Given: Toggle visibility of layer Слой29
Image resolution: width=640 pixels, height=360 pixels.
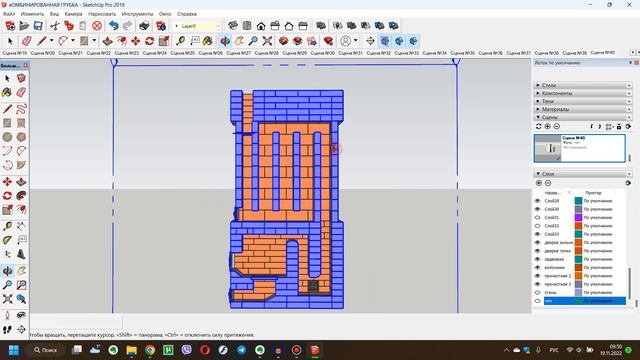Looking at the screenshot, I should pos(538,201).
